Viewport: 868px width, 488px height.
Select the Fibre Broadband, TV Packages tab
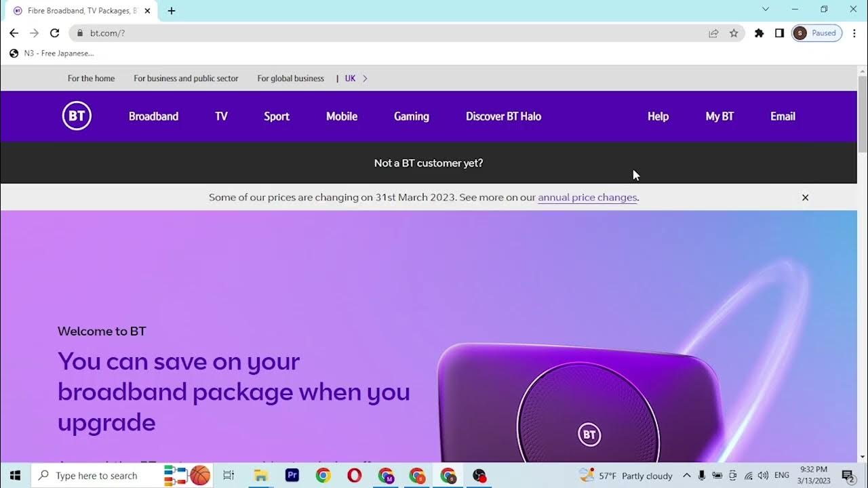pos(81,11)
